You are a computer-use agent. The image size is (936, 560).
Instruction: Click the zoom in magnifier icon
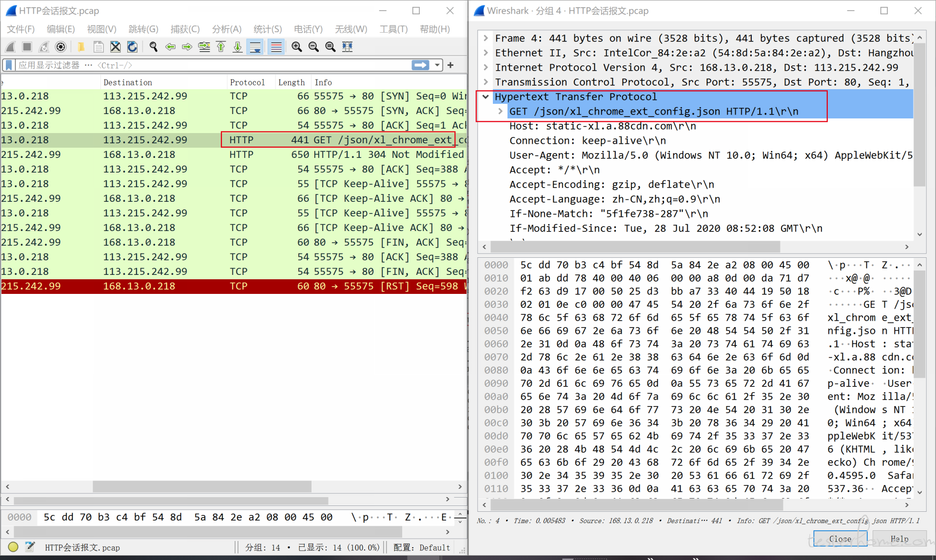pos(296,47)
